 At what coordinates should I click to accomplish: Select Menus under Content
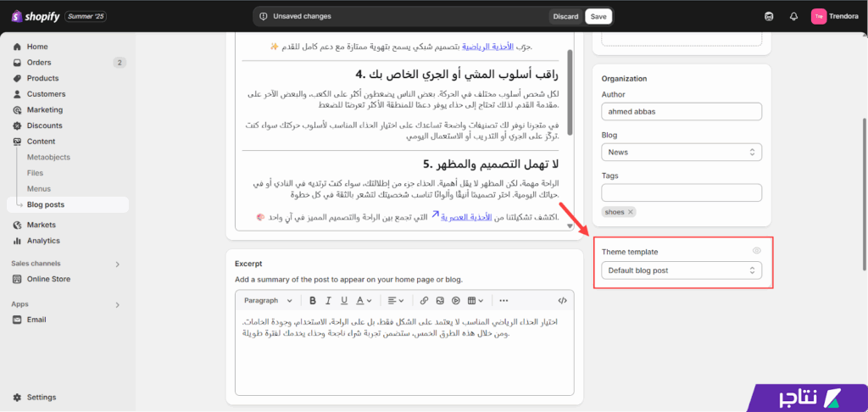(x=39, y=189)
